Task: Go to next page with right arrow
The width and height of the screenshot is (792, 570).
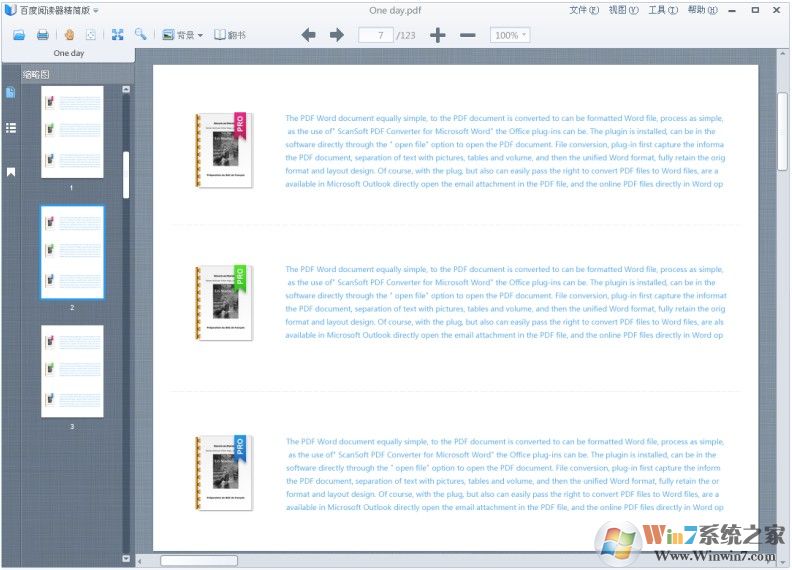Action: tap(337, 35)
